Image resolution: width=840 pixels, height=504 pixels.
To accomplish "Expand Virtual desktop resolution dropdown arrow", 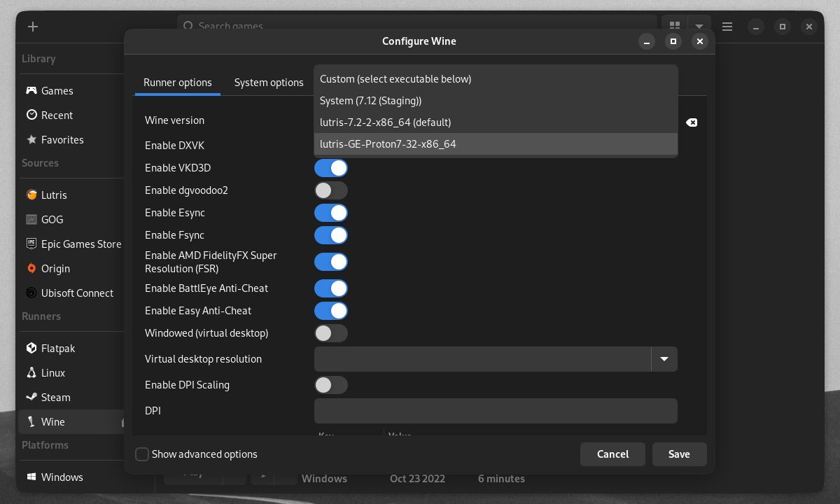I will click(664, 359).
